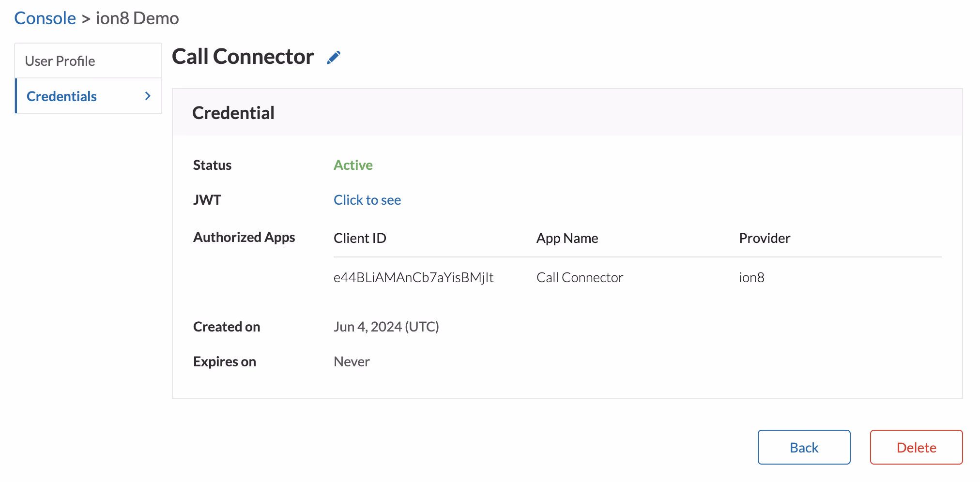Open the Console breadcrumb link
Image resolution: width=980 pixels, height=482 pixels.
45,18
